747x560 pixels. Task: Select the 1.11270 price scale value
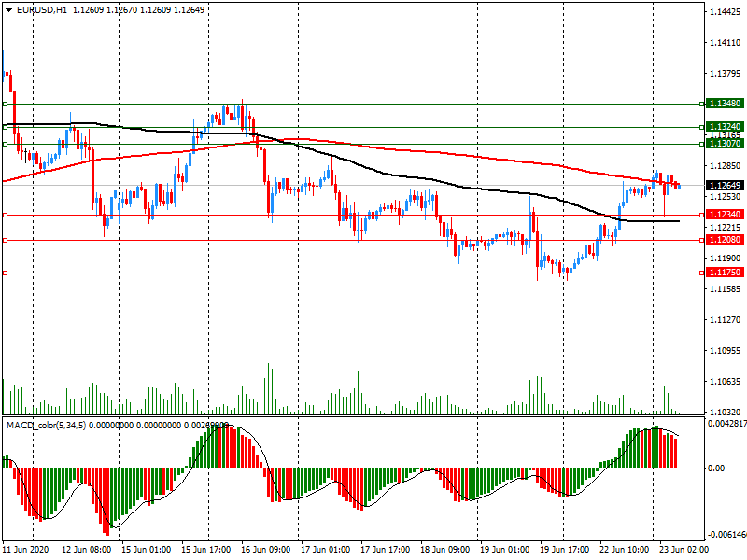[726, 319]
